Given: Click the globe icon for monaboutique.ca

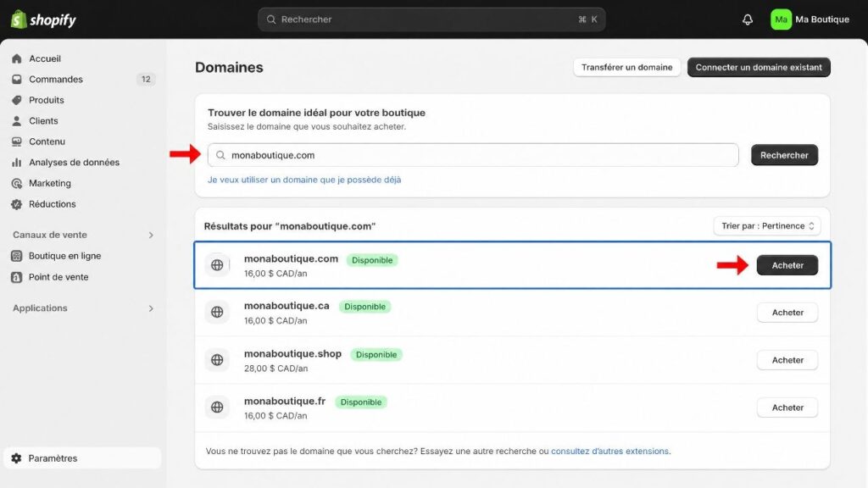Looking at the screenshot, I should [x=217, y=312].
